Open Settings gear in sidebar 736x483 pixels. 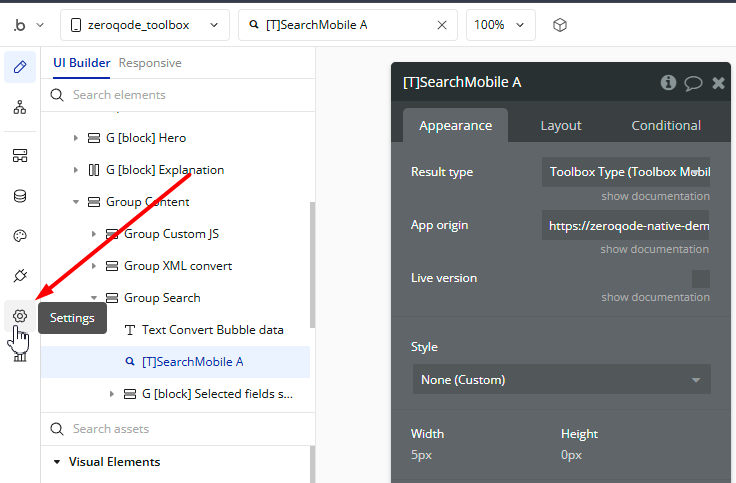pos(20,316)
